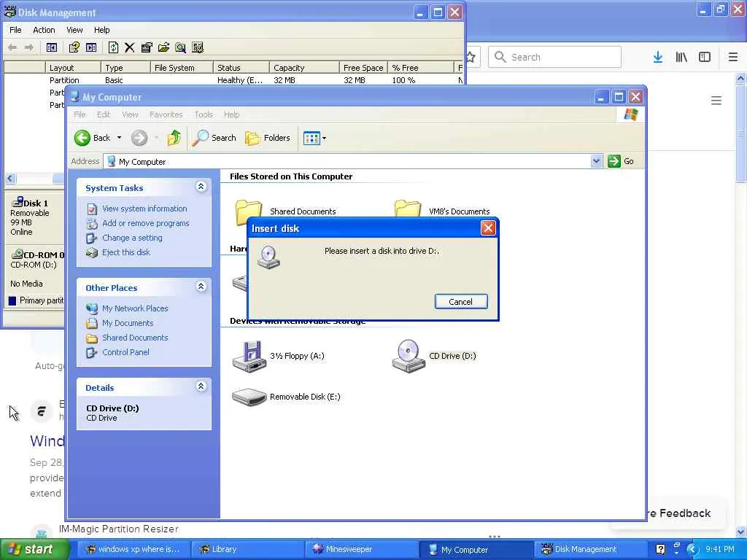
Task: Cancel the Insert disk dialog
Action: (461, 301)
